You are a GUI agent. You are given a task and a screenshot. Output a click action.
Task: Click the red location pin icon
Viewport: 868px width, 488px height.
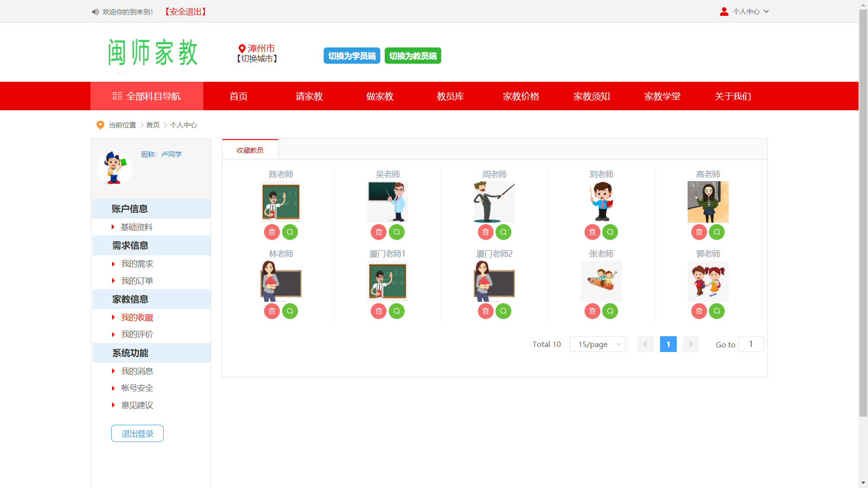click(242, 48)
